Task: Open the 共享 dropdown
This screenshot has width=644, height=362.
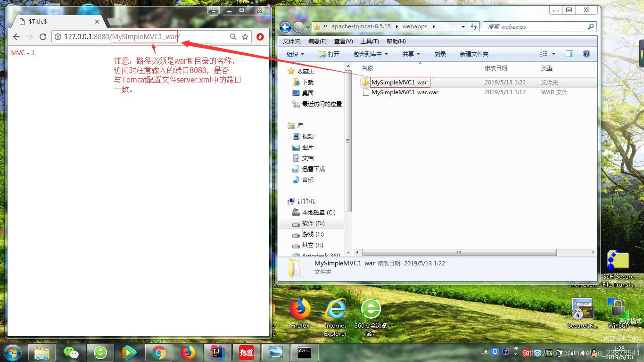Action: [x=411, y=54]
